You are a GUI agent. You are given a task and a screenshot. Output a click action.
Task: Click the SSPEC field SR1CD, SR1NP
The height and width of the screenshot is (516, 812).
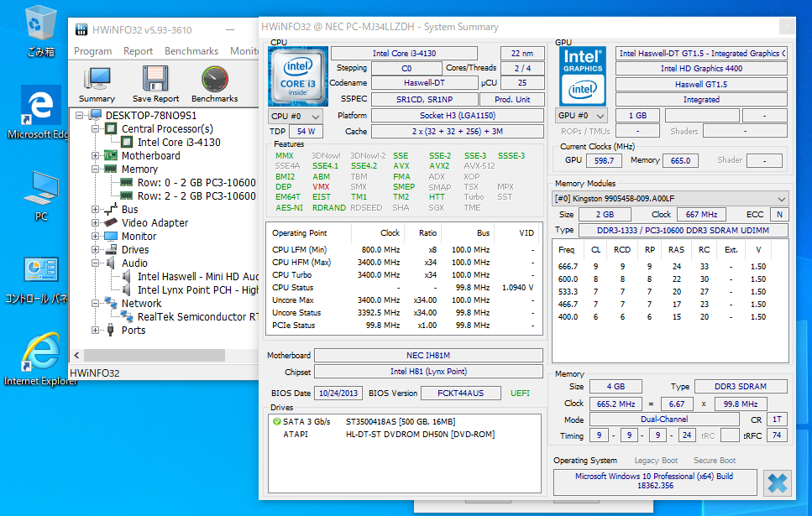tap(425, 100)
